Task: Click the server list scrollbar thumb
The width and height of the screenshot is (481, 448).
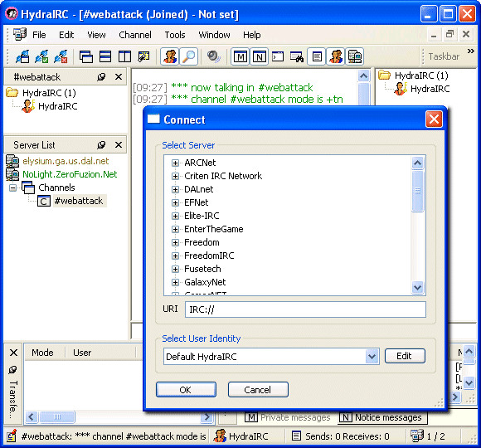Action: tap(417, 191)
